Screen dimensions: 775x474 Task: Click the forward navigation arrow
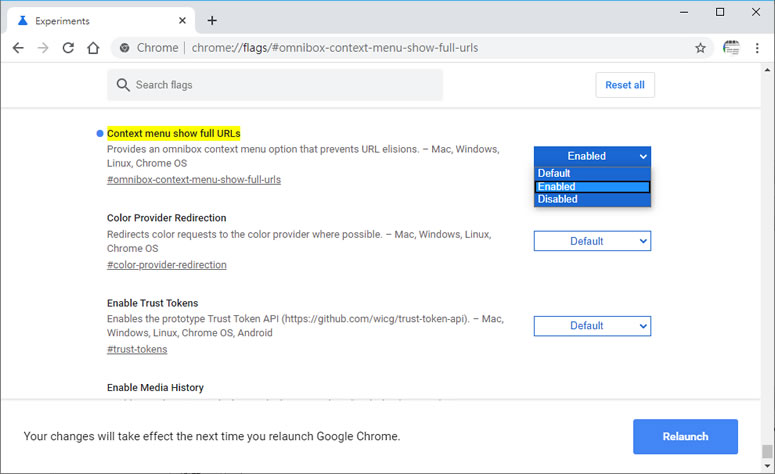(43, 48)
